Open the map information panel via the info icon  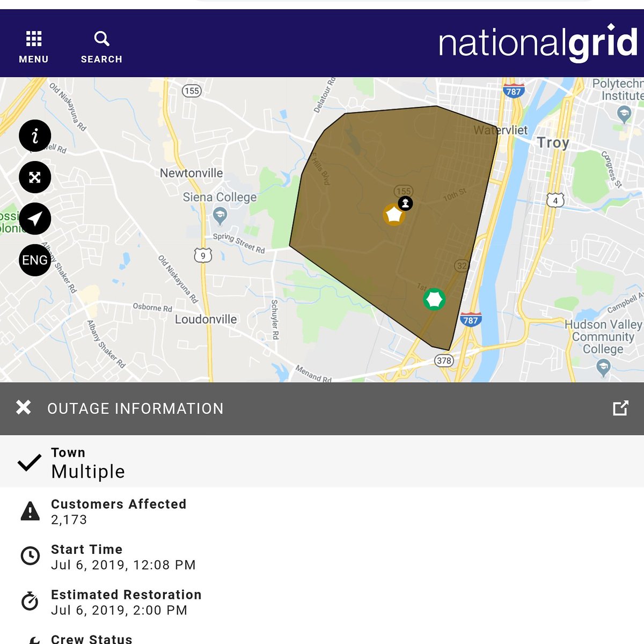click(35, 136)
